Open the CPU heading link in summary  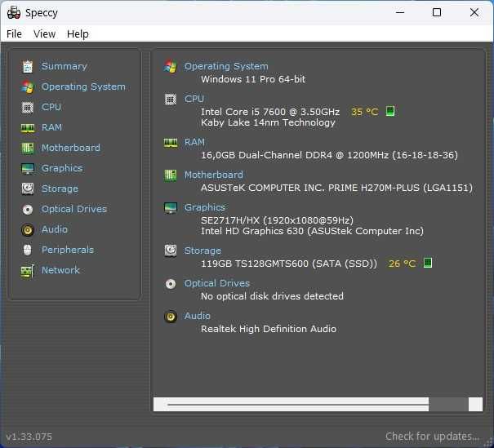(x=194, y=99)
